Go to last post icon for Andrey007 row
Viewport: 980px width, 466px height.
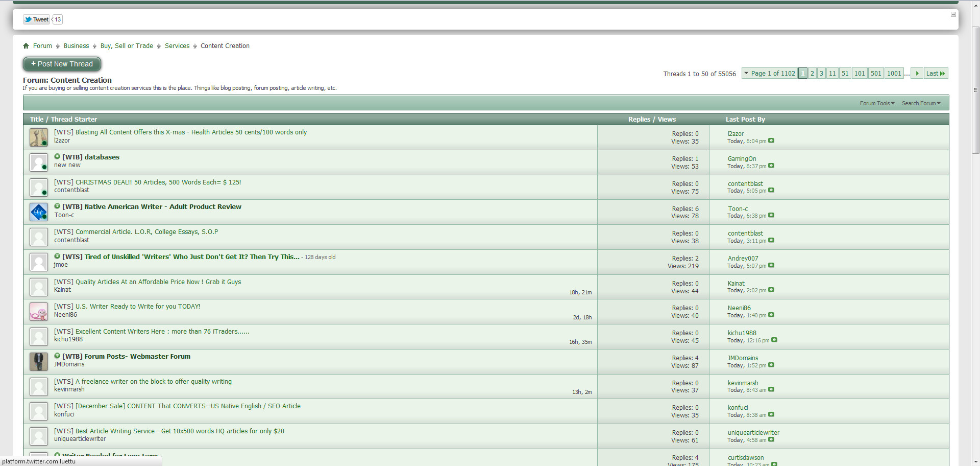click(x=771, y=266)
